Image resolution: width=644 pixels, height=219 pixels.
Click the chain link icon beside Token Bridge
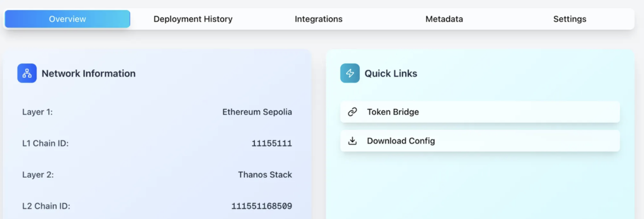point(352,112)
